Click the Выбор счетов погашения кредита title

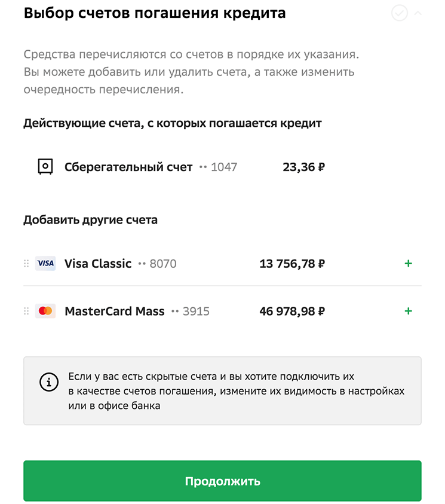click(x=154, y=13)
